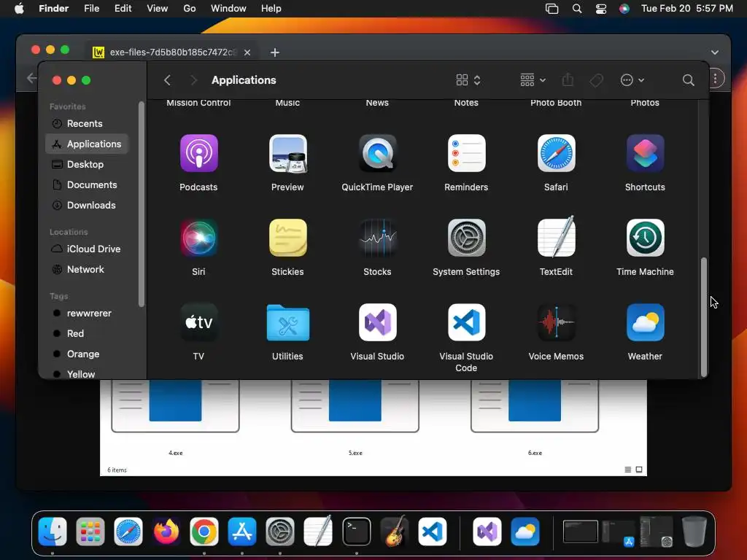This screenshot has width=747, height=560.
Task: Click the Safari icon in Applications
Action: pos(556,153)
